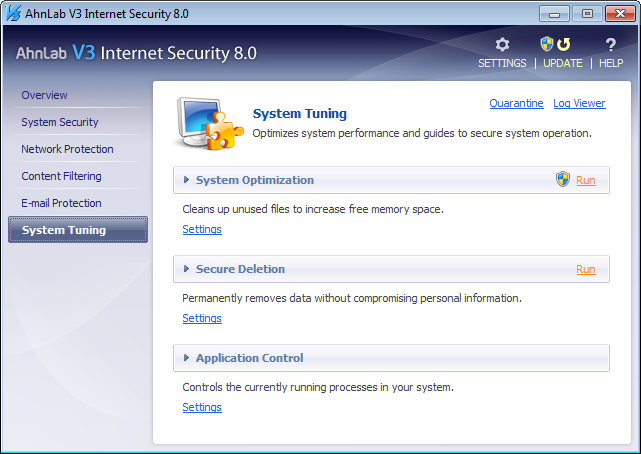Click the SETTINGS label in header
641x454 pixels.
click(x=502, y=63)
